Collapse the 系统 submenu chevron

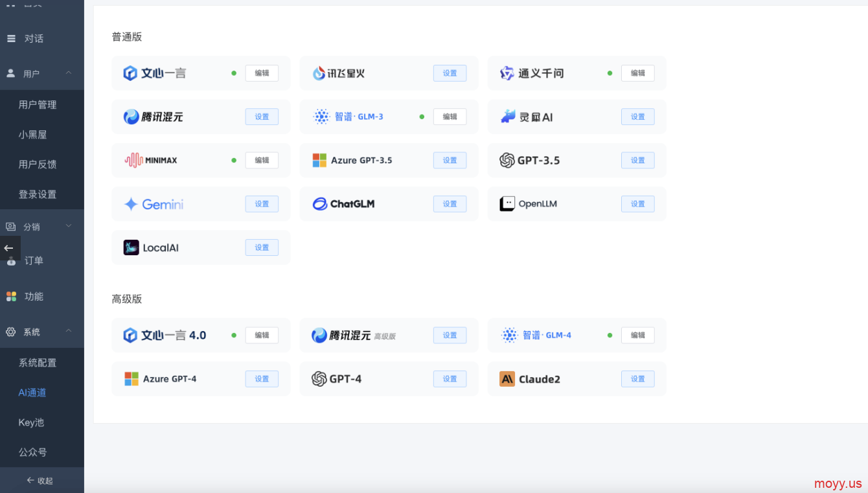[69, 331]
